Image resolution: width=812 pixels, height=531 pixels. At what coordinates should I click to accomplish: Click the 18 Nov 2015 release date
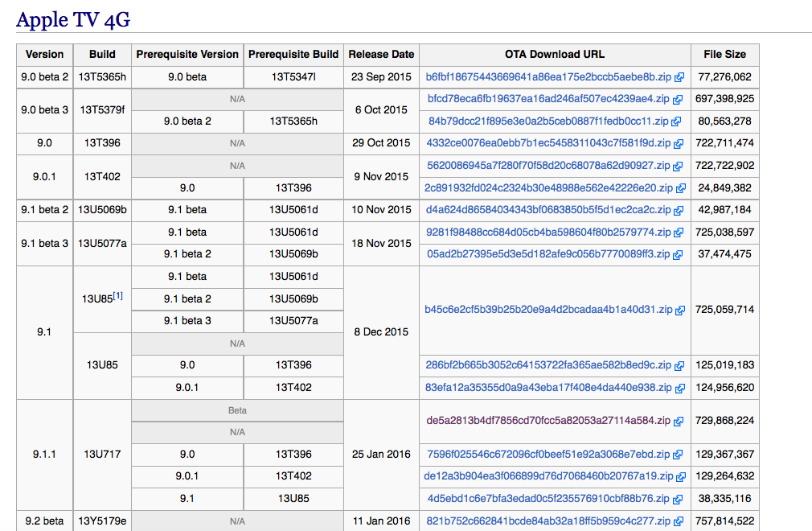381,244
